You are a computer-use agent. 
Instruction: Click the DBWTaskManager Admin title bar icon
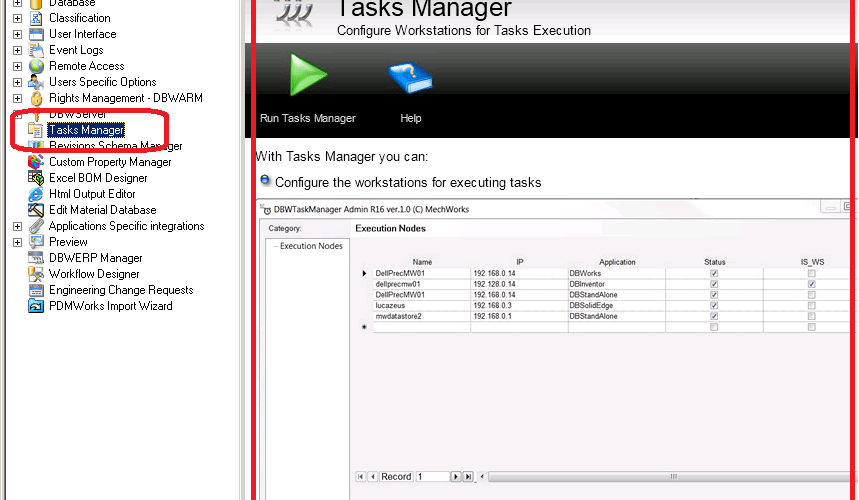tap(266, 209)
